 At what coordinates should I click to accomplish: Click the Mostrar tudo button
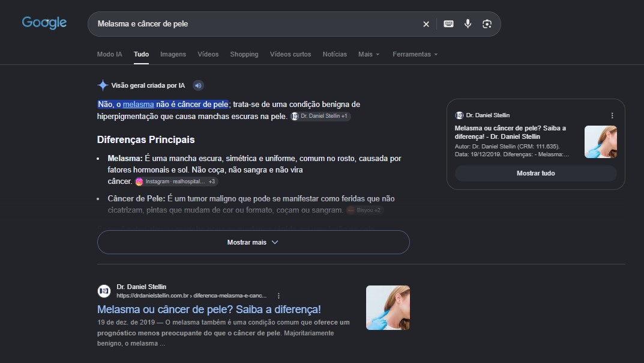click(535, 174)
